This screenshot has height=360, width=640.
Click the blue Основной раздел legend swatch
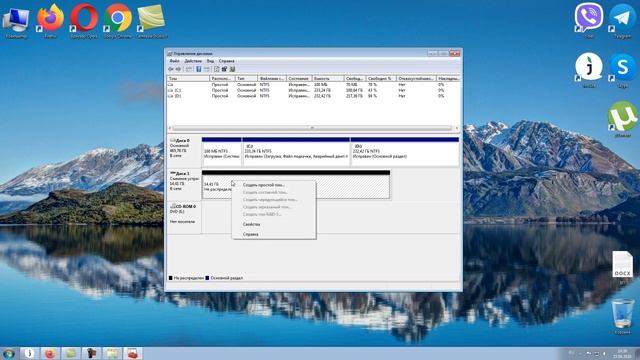pyautogui.click(x=207, y=278)
